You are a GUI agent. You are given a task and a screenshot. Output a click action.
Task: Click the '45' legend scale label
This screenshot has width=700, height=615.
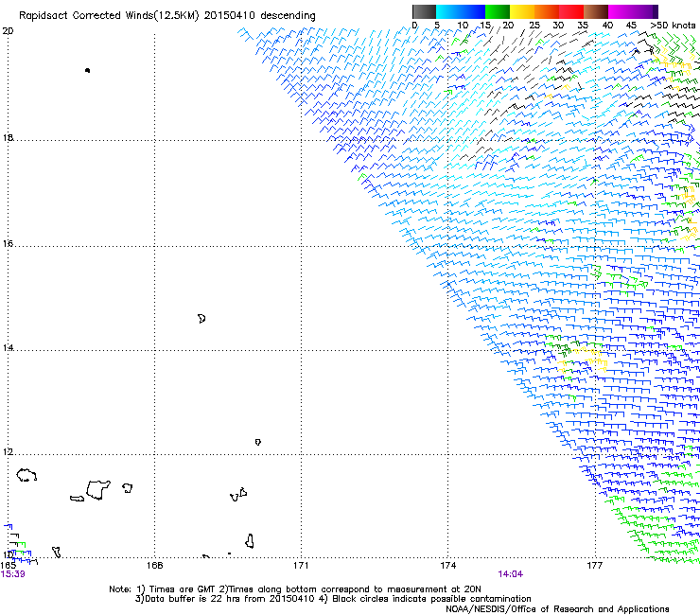click(x=631, y=26)
